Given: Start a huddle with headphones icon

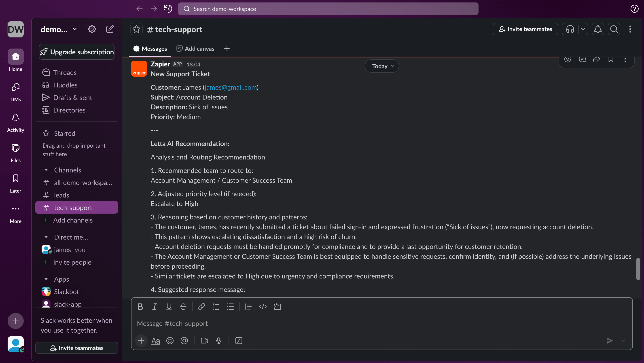Looking at the screenshot, I should (x=570, y=29).
